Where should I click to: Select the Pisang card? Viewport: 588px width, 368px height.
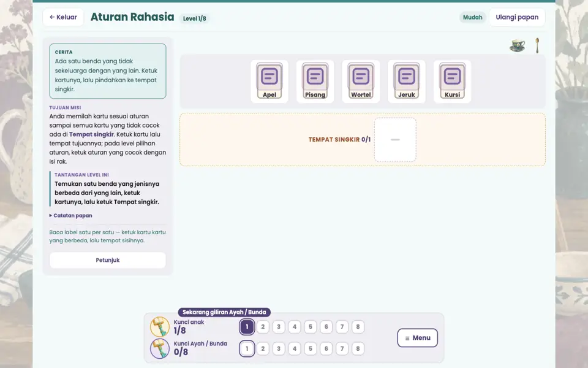pyautogui.click(x=315, y=81)
